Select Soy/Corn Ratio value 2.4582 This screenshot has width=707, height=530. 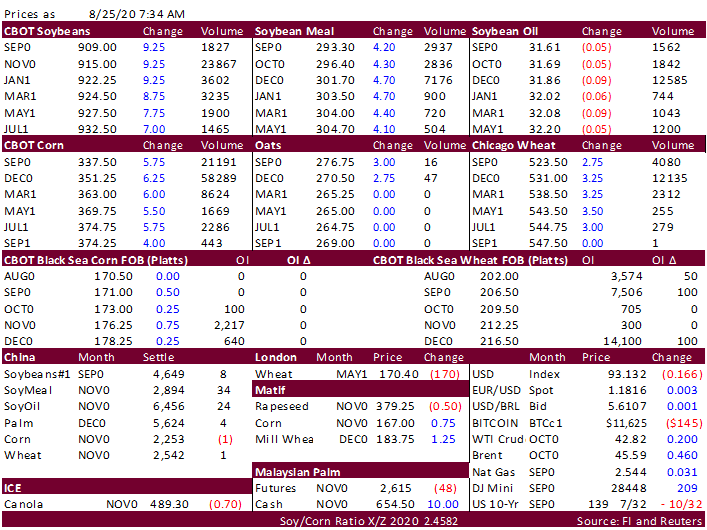pos(441,522)
